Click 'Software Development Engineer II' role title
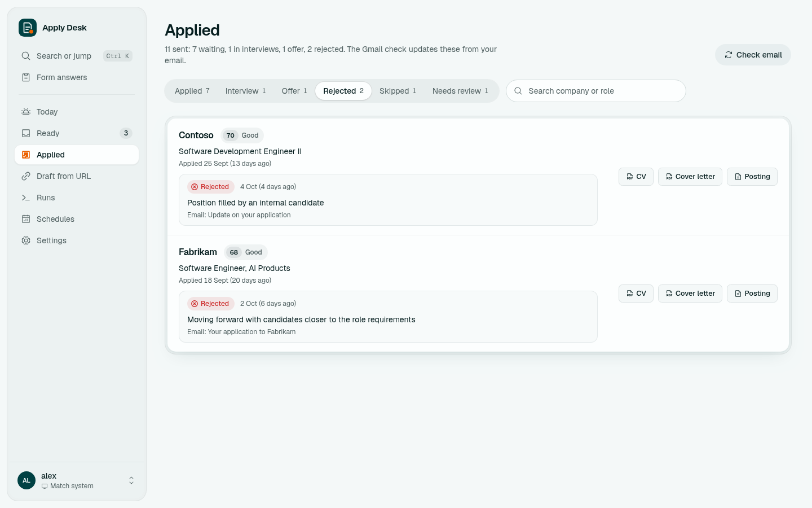 [x=240, y=151]
